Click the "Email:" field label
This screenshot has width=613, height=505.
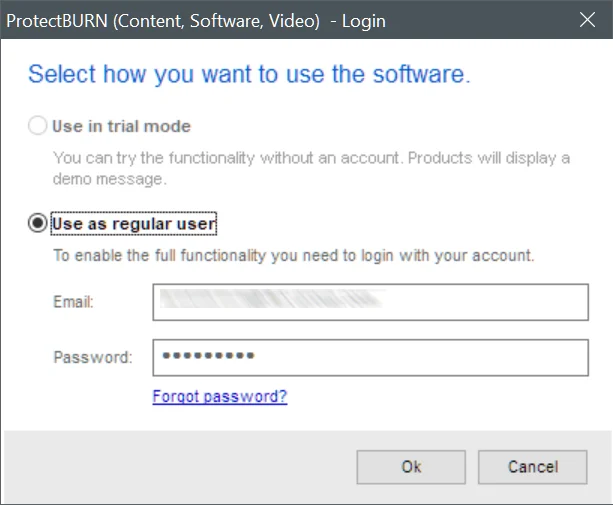[74, 301]
